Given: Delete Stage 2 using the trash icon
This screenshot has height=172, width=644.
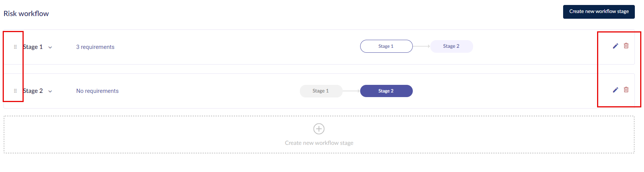Looking at the screenshot, I should click(x=626, y=90).
